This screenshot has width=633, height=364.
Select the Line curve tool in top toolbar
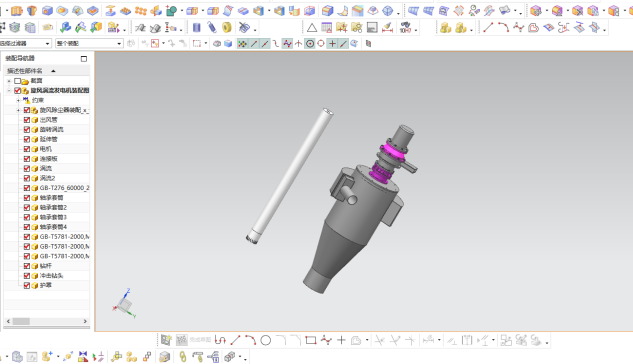coord(488,27)
